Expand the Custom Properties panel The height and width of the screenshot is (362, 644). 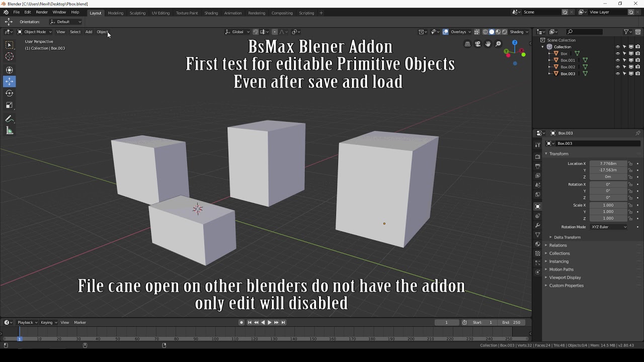[567, 286]
